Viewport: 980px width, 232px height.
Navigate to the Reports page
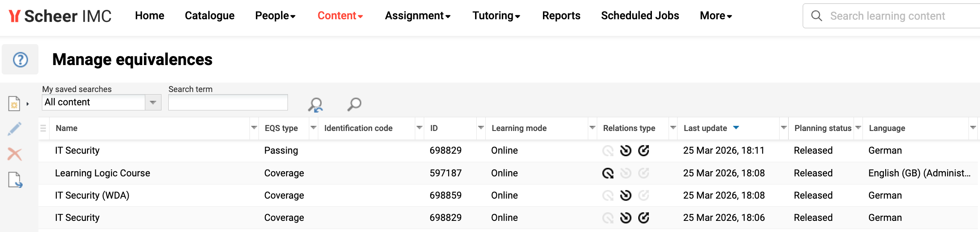click(x=561, y=16)
